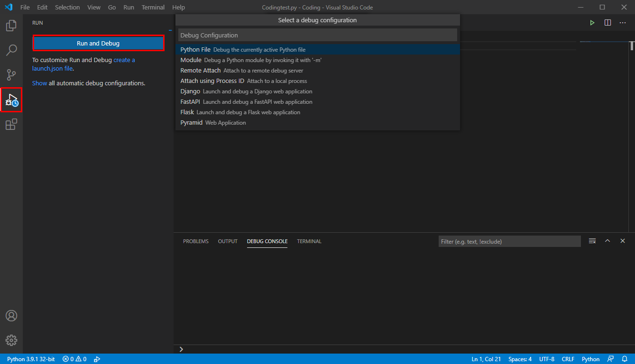Select the Python File debug configuration
Viewport: 635px width, 364px height.
[x=317, y=49]
